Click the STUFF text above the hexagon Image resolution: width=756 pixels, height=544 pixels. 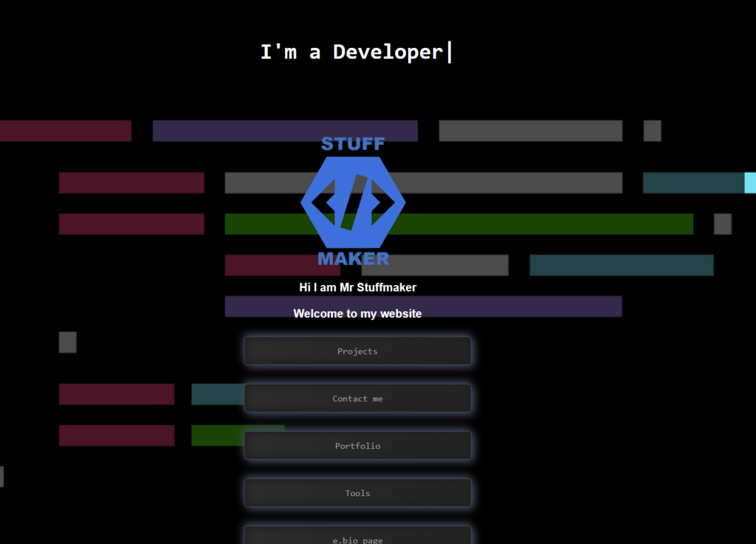pos(353,144)
